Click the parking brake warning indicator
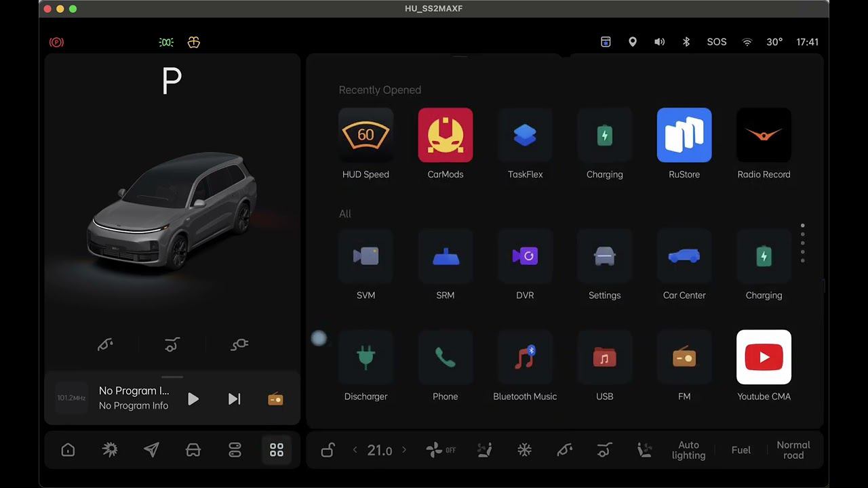 [56, 42]
